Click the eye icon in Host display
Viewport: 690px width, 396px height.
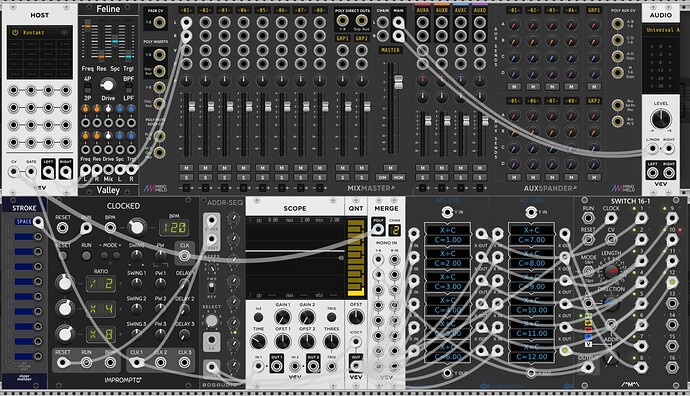click(64, 33)
